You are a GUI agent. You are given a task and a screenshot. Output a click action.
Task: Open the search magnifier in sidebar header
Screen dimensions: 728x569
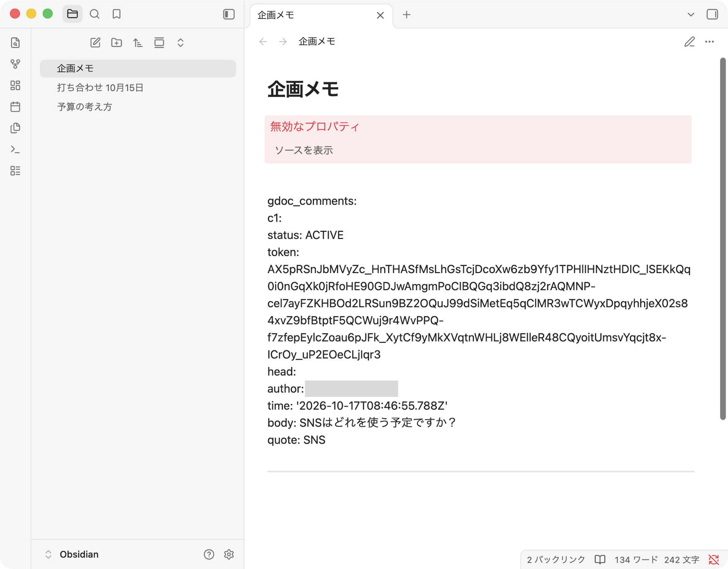point(94,14)
